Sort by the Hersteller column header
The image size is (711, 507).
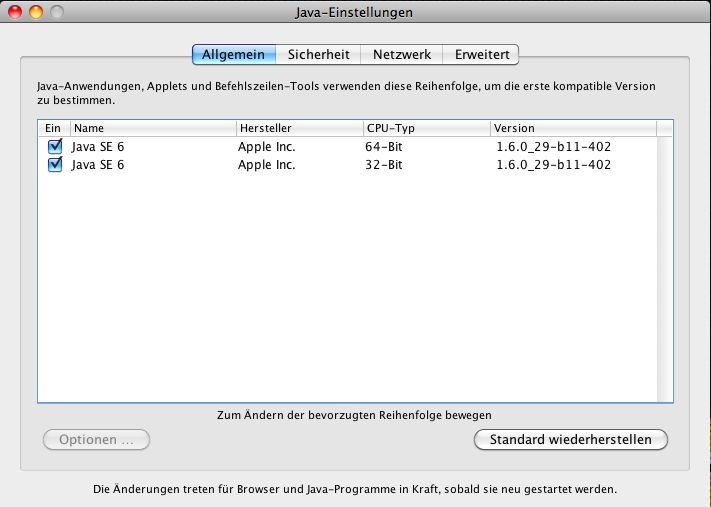pos(300,128)
